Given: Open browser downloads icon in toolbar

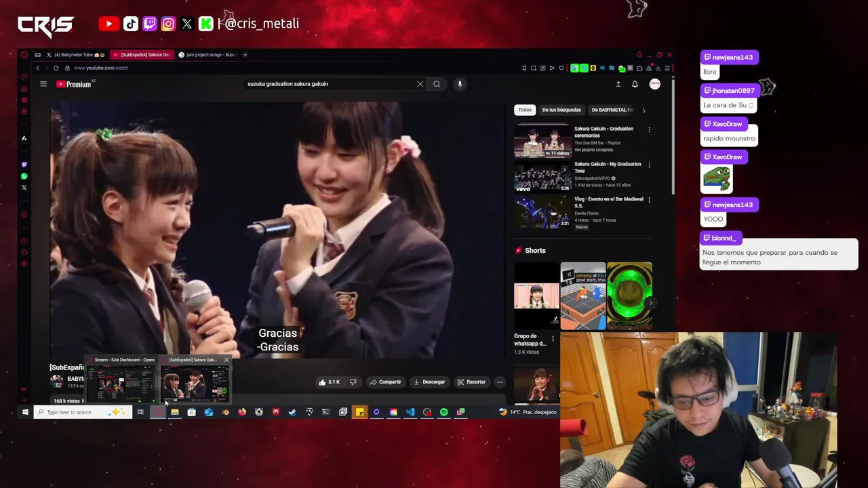Looking at the screenshot, I should click(658, 68).
